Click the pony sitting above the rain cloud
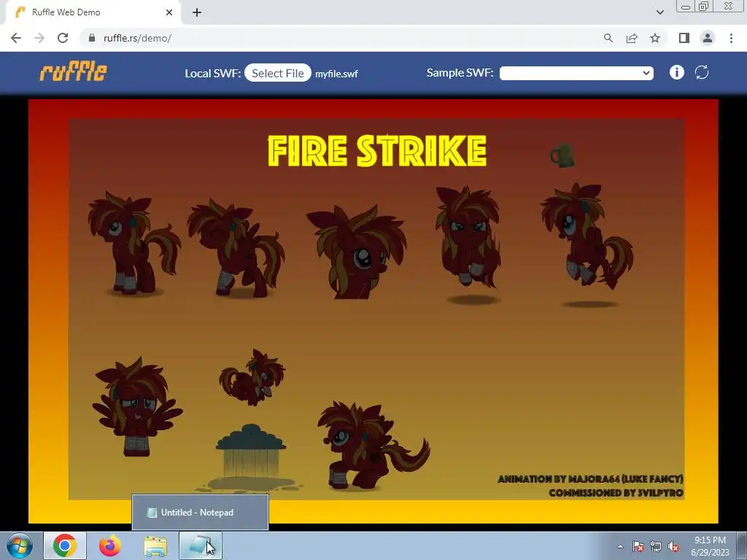 (252, 377)
